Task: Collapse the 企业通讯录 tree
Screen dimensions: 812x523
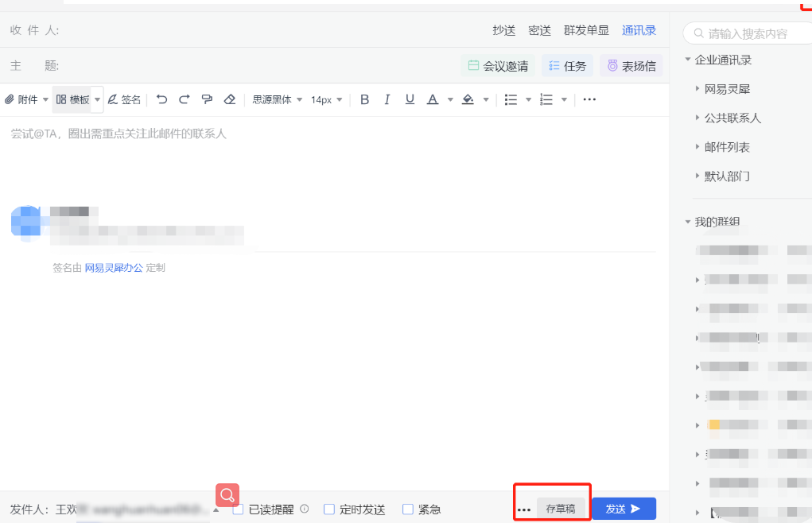Action: [x=688, y=60]
